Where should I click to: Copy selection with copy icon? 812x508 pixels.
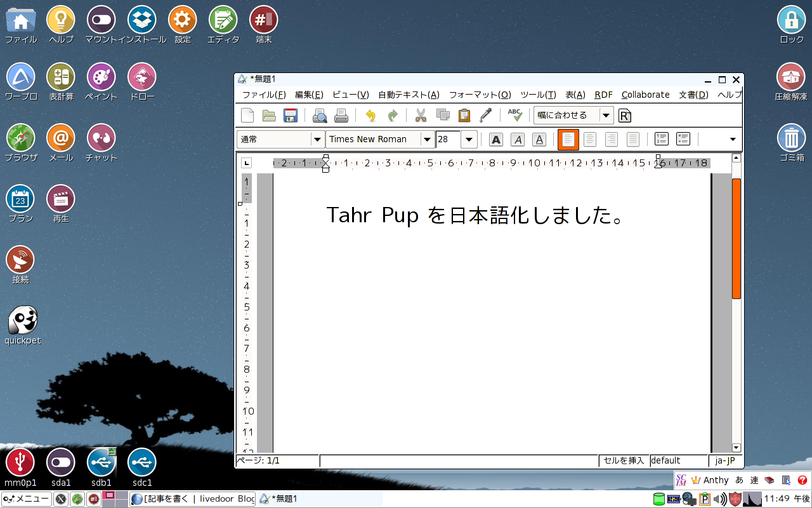(x=443, y=116)
